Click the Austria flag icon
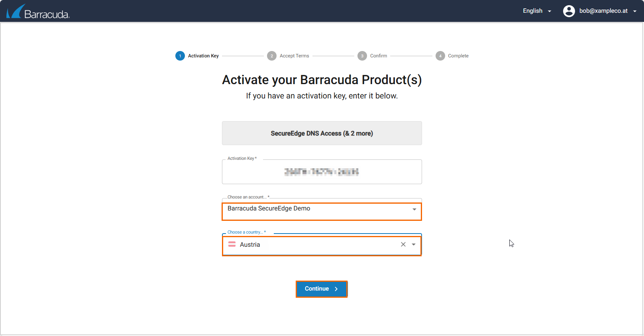Screen dimensions: 644x336 point(232,244)
